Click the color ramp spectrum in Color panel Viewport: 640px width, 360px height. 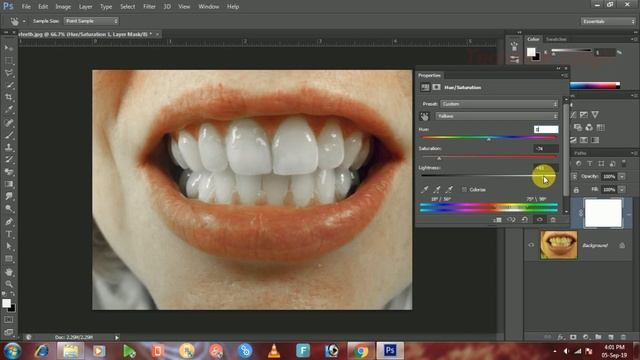coord(595,85)
